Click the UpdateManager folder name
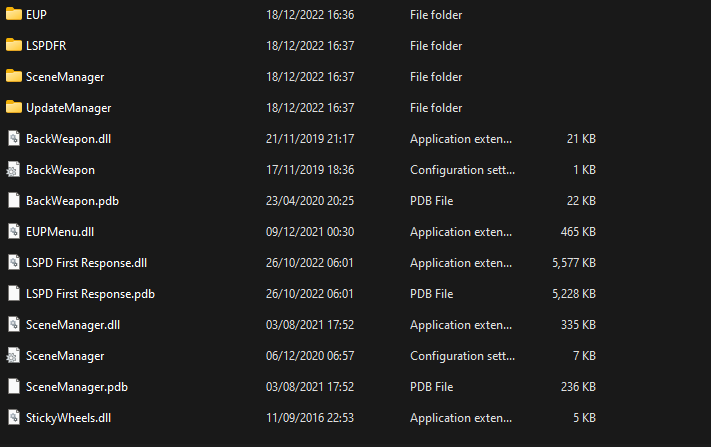Screen dimensions: 711x447 click(68, 108)
